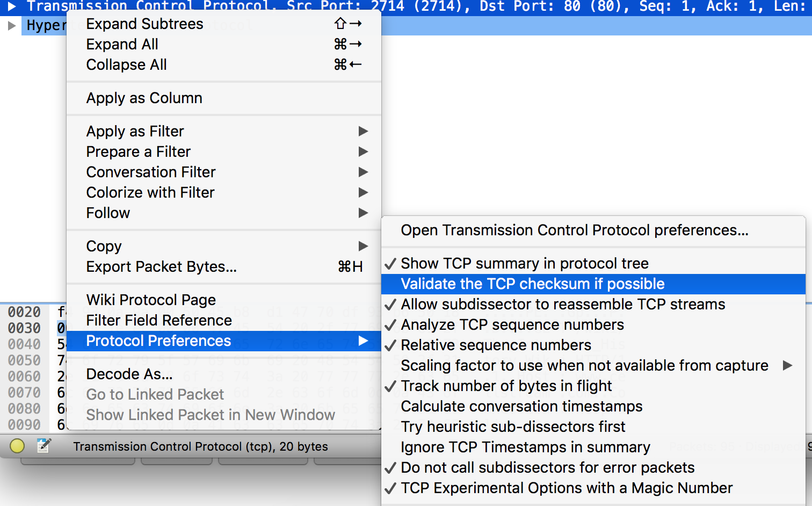
Task: Open the Apply as Filter submenu
Action: click(x=135, y=132)
